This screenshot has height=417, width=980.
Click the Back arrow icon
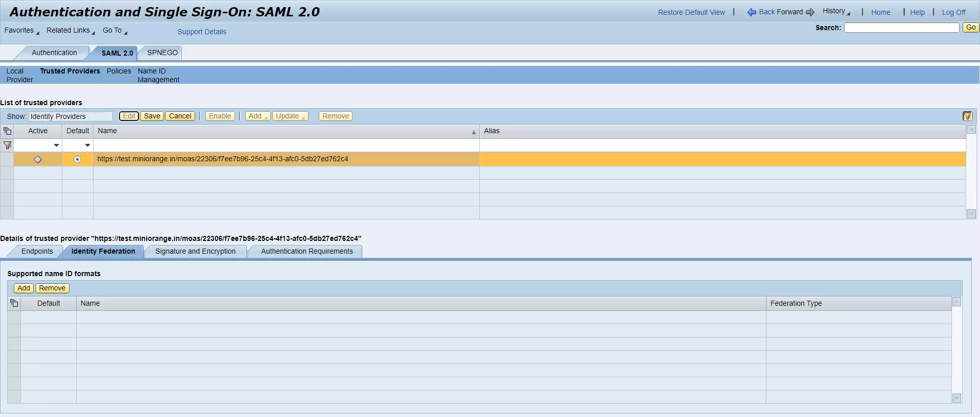point(752,12)
